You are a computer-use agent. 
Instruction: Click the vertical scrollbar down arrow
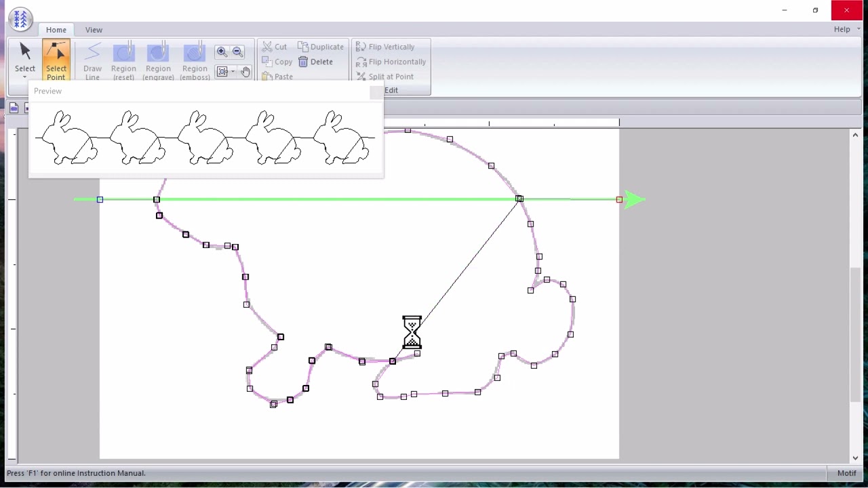(855, 458)
